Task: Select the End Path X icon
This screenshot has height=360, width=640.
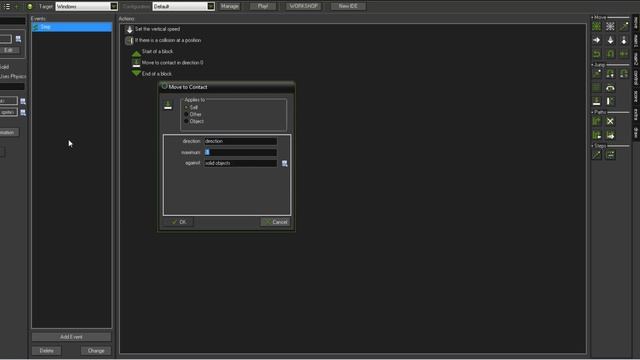Action: (x=610, y=121)
